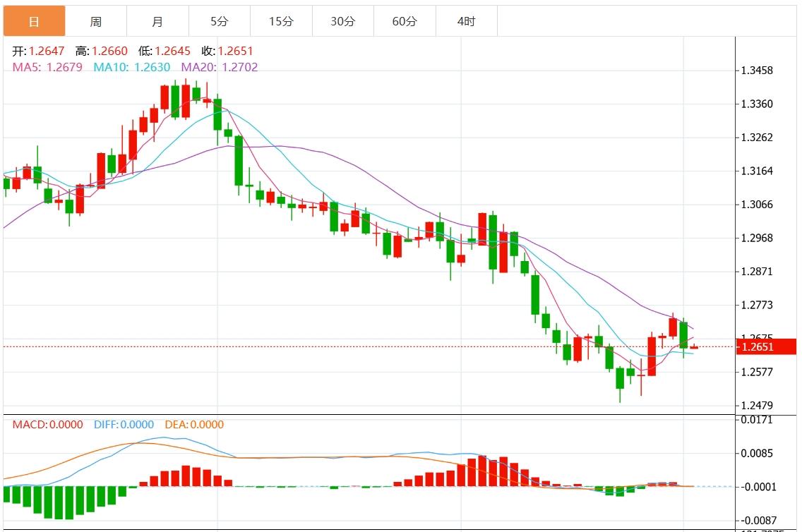The image size is (802, 532).
Task: Click the 开: 1.2647 opening price readout
Action: 39,52
